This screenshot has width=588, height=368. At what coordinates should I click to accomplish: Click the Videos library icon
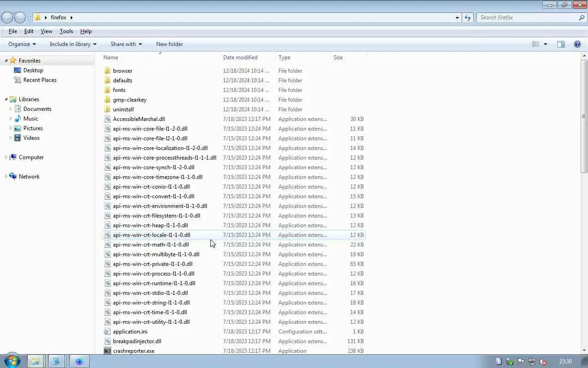coord(17,138)
